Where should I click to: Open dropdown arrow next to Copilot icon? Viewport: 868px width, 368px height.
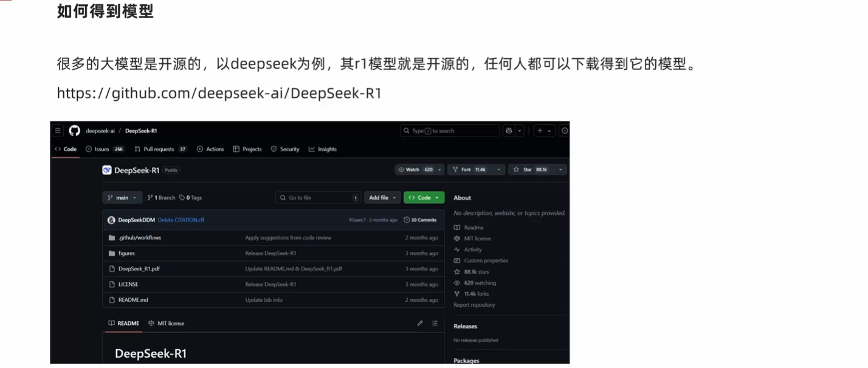[520, 131]
